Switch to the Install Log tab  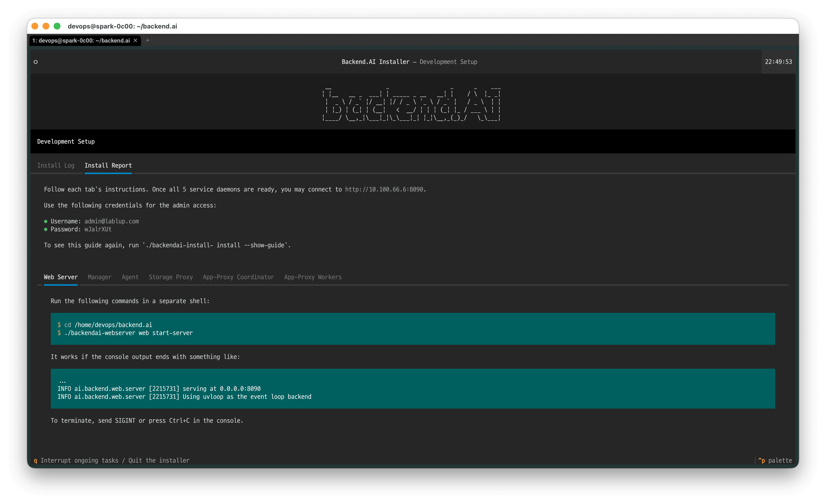pos(56,166)
